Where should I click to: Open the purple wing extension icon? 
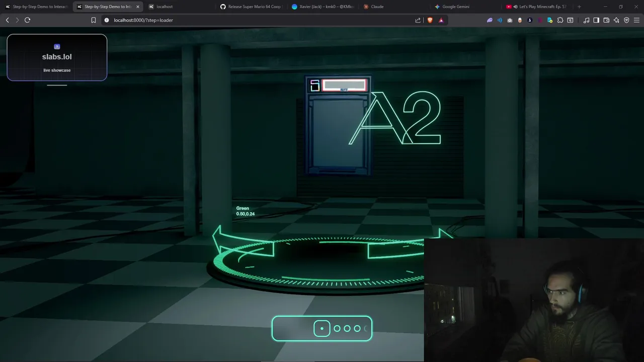coord(490,20)
